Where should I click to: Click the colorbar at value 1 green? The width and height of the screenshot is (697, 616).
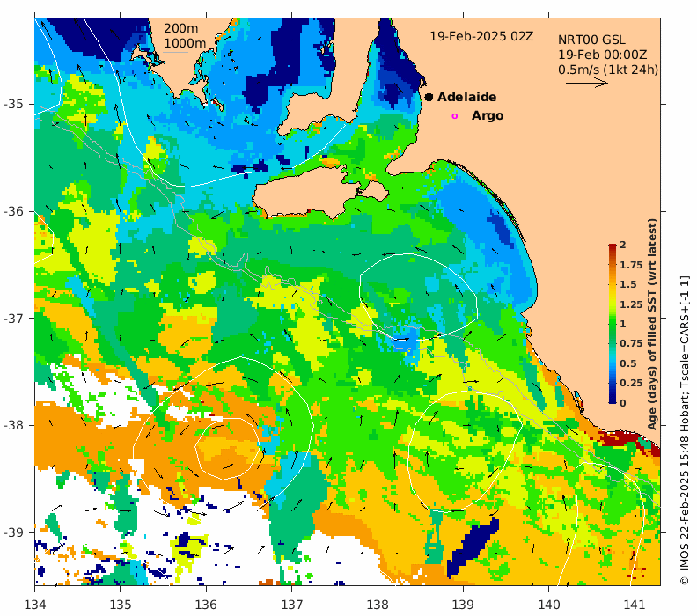(613, 324)
